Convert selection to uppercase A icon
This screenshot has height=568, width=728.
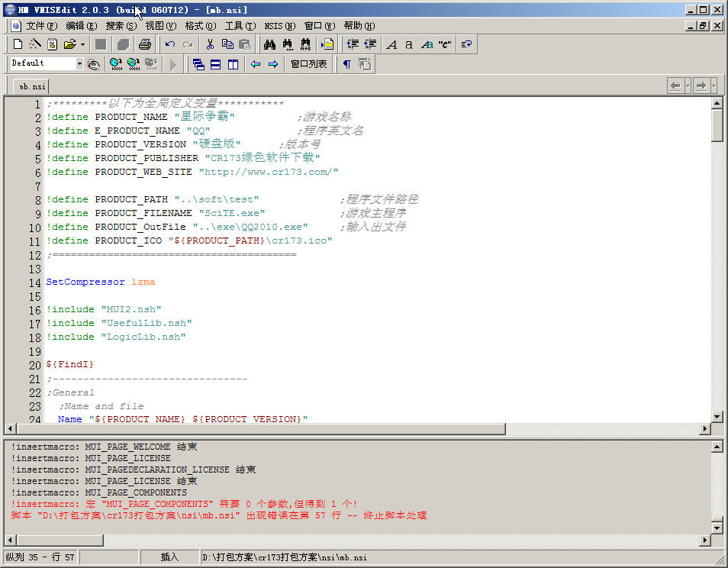[391, 44]
